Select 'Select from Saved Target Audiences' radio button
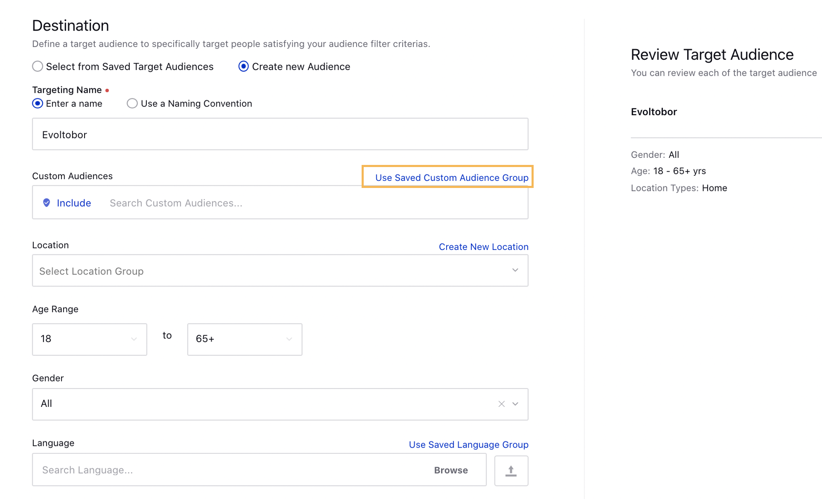 pyautogui.click(x=38, y=67)
